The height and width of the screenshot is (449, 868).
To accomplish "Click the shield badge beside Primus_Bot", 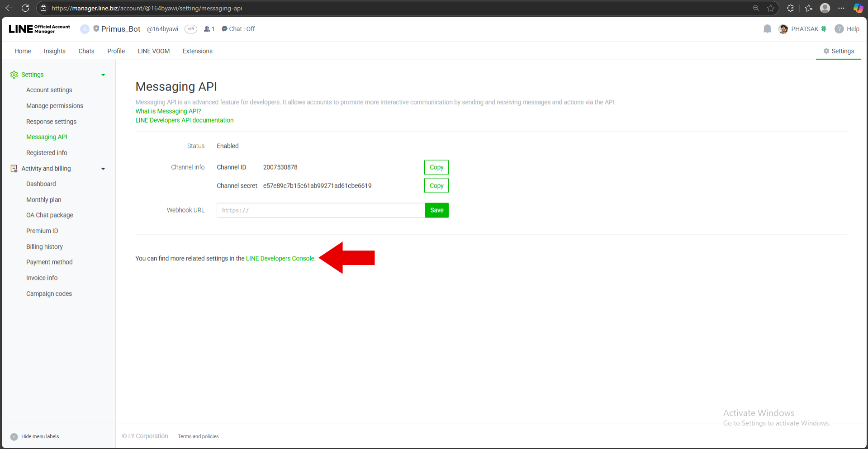I will pyautogui.click(x=96, y=28).
